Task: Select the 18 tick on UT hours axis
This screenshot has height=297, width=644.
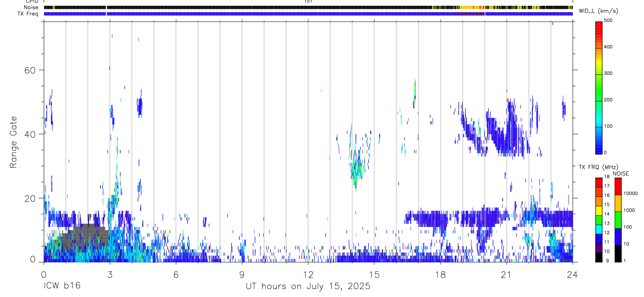Action: point(440,274)
